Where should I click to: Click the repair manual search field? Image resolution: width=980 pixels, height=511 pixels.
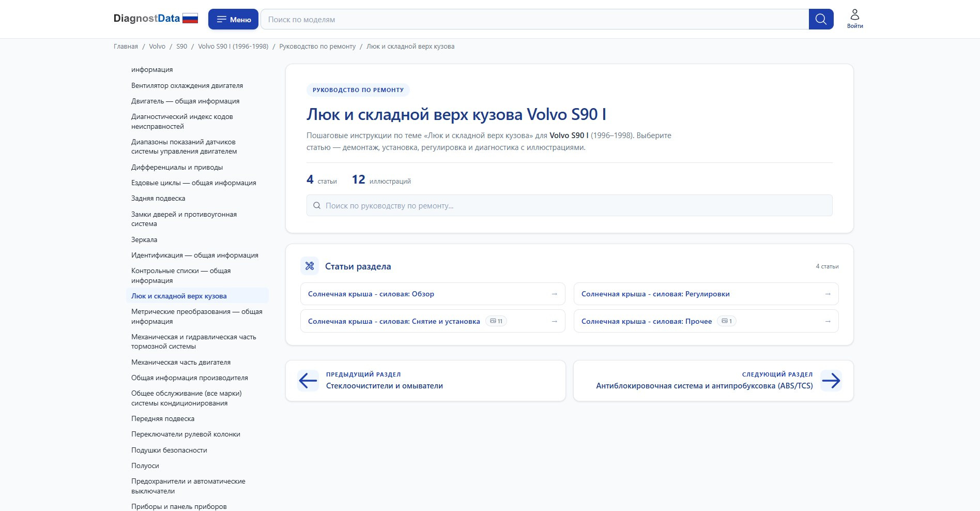click(x=569, y=205)
